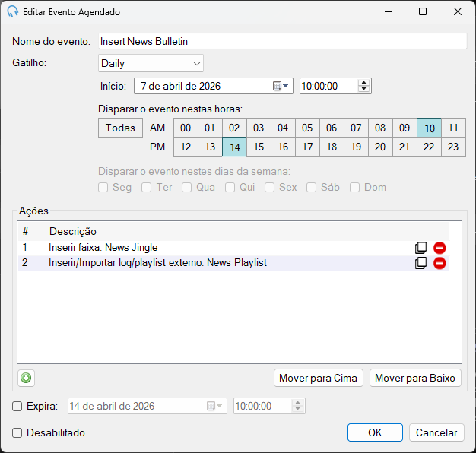The height and width of the screenshot is (453, 476).
Task: Toggle hour 03 trigger
Action: coord(259,128)
